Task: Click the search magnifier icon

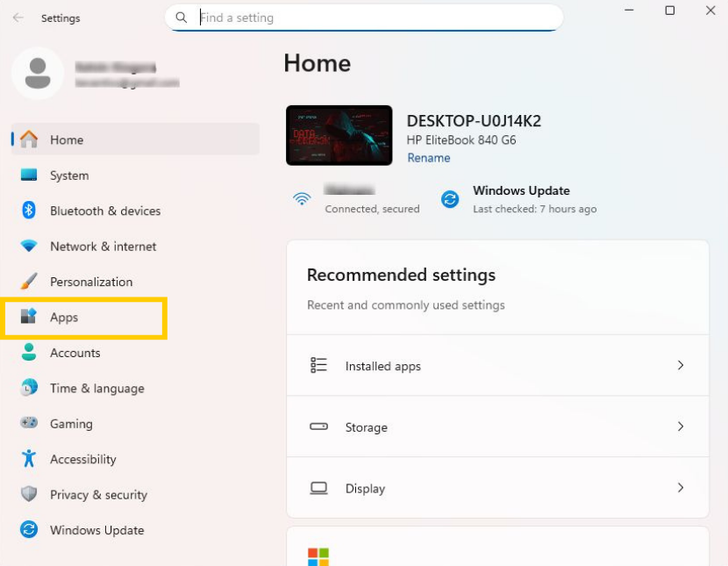Action: click(x=181, y=18)
